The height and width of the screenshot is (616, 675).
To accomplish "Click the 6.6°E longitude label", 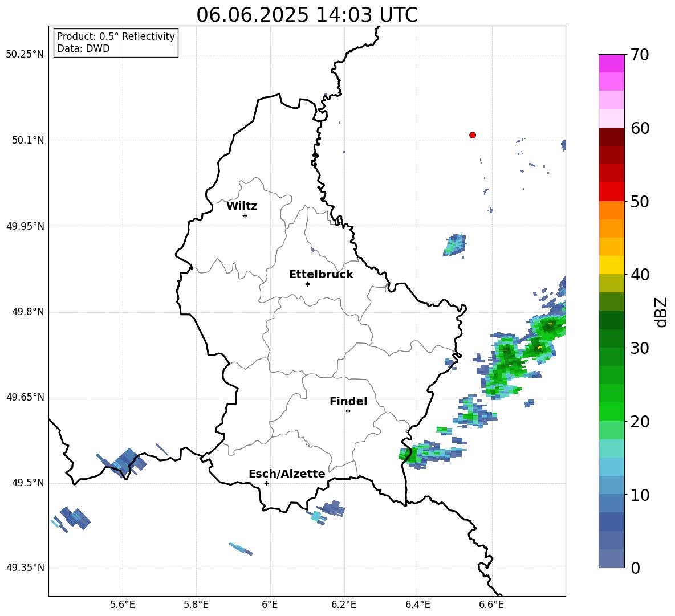I will click(491, 605).
